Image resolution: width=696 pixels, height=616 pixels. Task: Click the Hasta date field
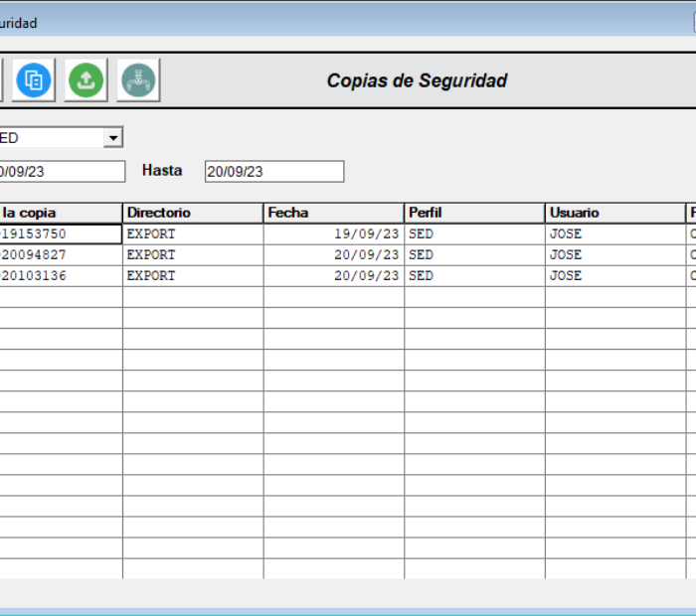273,172
